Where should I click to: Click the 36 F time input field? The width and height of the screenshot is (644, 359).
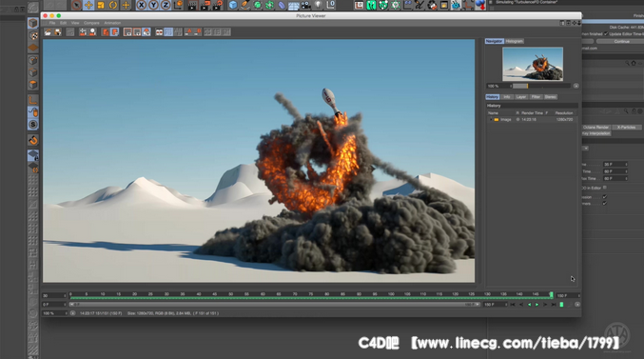tap(615, 165)
